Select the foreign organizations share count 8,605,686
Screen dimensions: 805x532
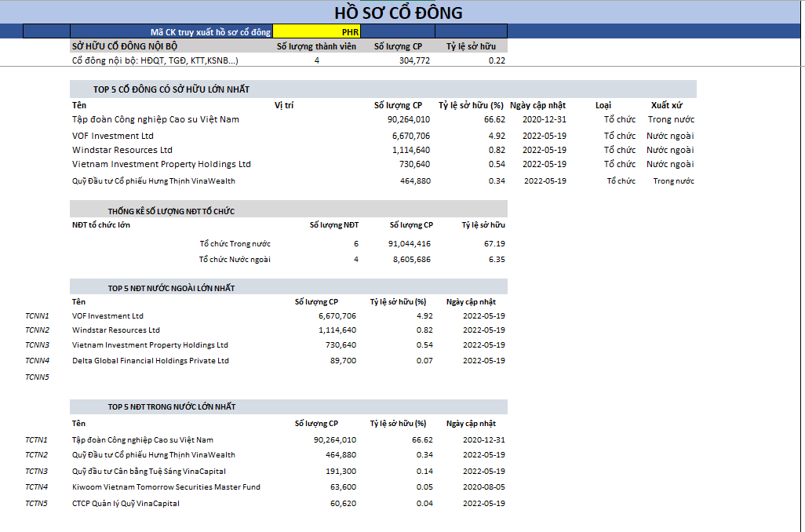coord(411,260)
